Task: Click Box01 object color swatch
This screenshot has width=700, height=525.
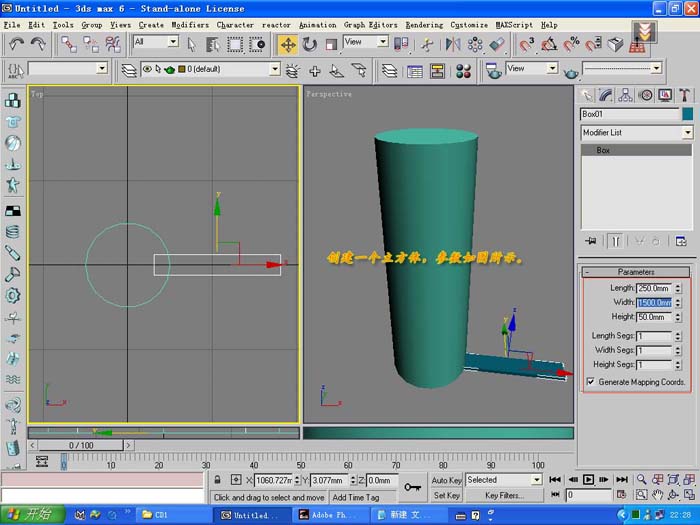Action: click(x=688, y=114)
